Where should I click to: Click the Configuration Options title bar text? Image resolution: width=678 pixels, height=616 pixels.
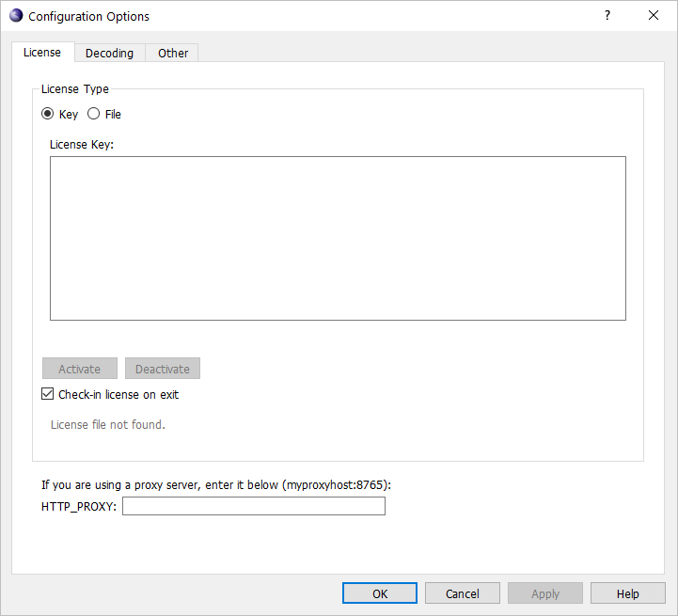click(x=88, y=16)
